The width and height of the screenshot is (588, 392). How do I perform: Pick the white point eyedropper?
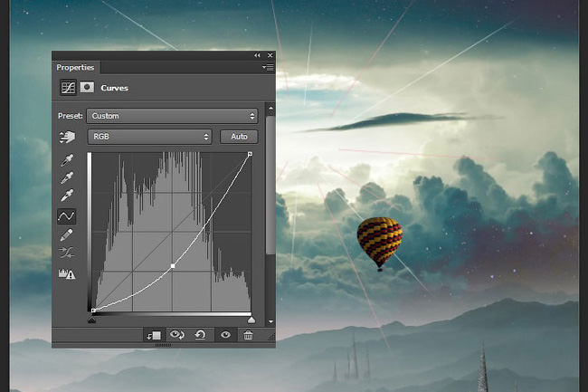67,195
